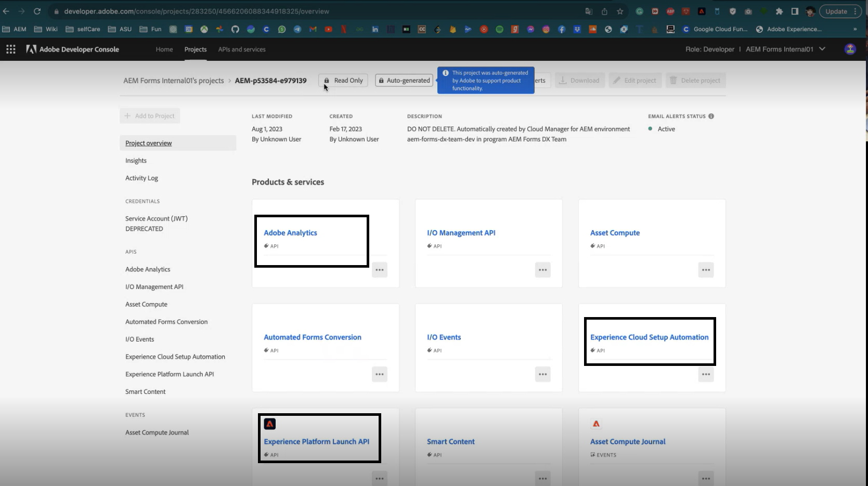The height and width of the screenshot is (486, 868).
Task: Open the Netflix bookmark
Action: tap(344, 29)
